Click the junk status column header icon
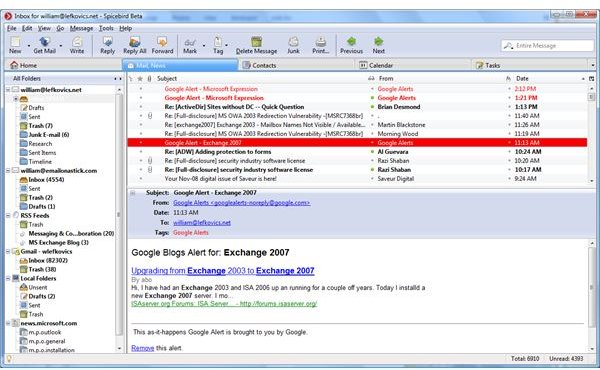The width and height of the screenshot is (600, 370). (x=509, y=78)
